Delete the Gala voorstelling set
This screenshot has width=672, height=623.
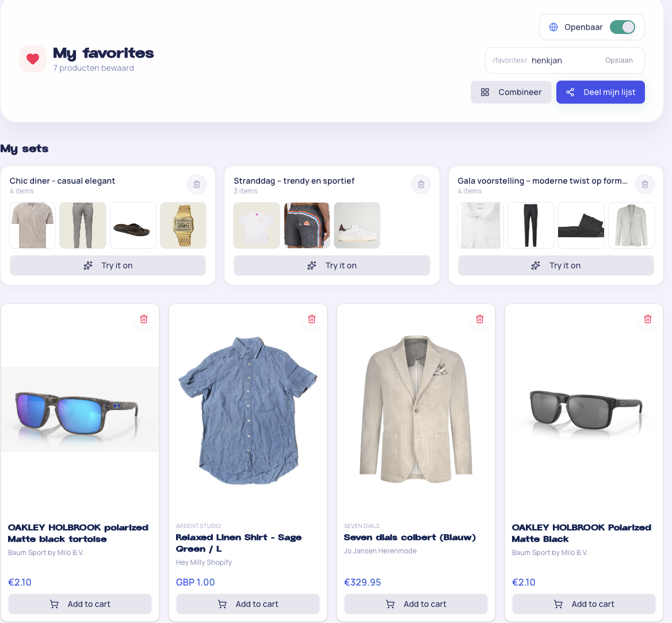pyautogui.click(x=644, y=184)
